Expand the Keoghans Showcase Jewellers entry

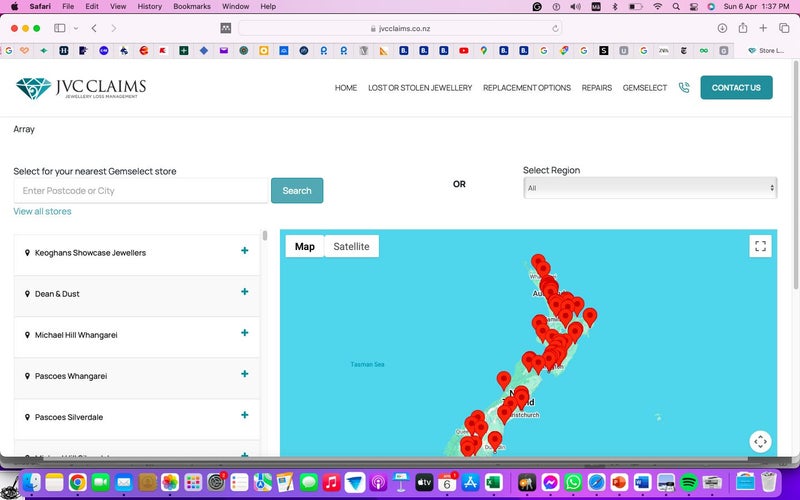click(244, 251)
